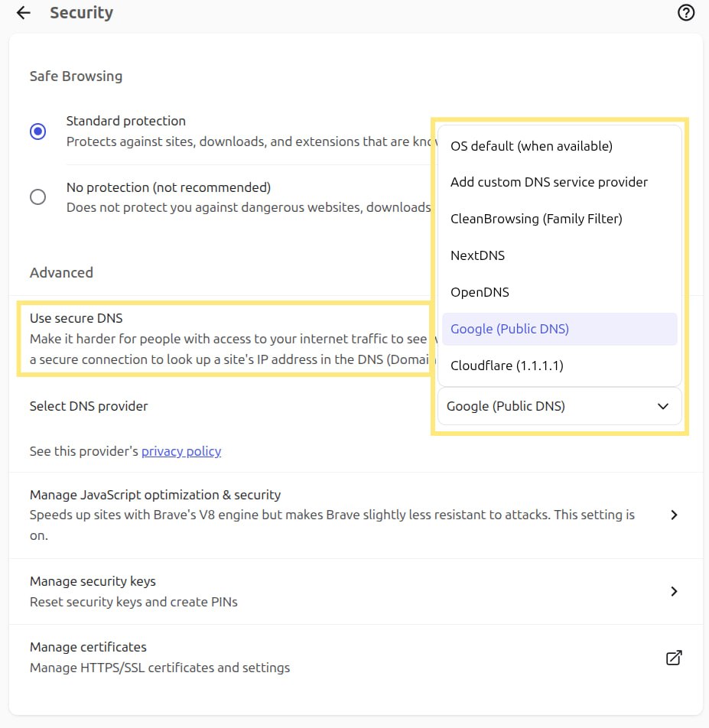Pick NextDNS from the provider list

(560, 255)
